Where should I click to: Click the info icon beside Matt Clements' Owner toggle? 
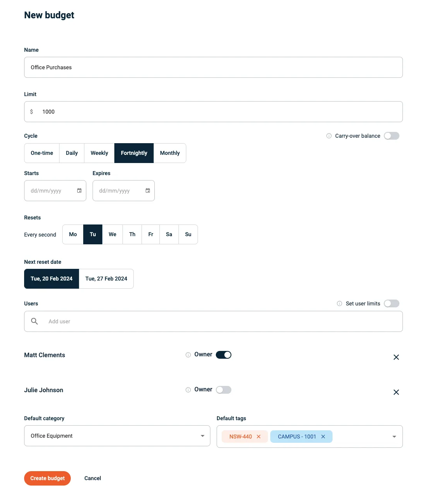point(188,354)
